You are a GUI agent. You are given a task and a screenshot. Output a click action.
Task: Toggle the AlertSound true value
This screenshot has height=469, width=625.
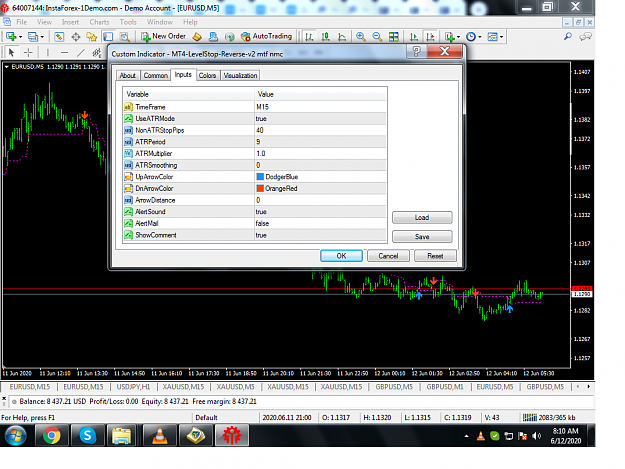coord(320,212)
